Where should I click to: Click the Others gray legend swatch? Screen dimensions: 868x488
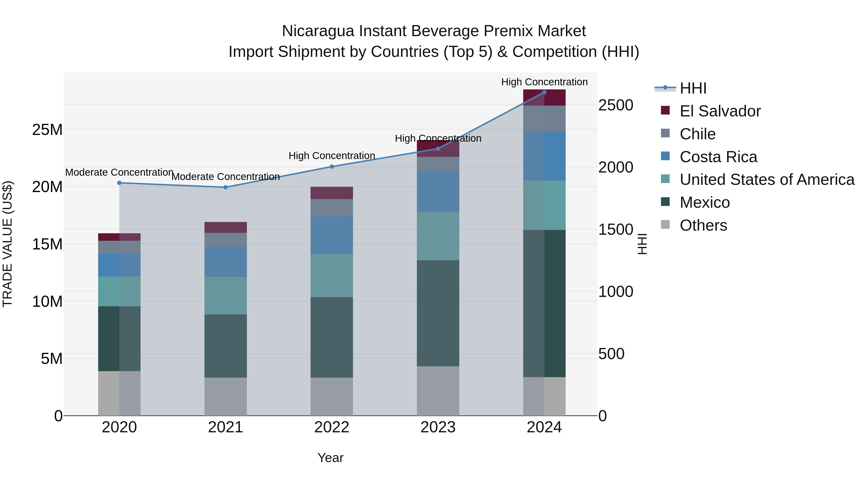click(665, 224)
